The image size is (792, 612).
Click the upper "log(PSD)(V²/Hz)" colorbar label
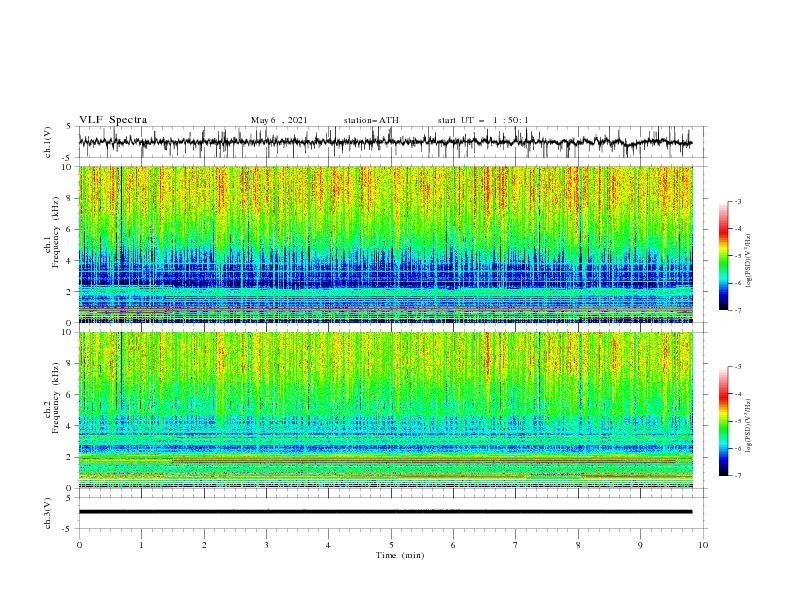[748, 261]
